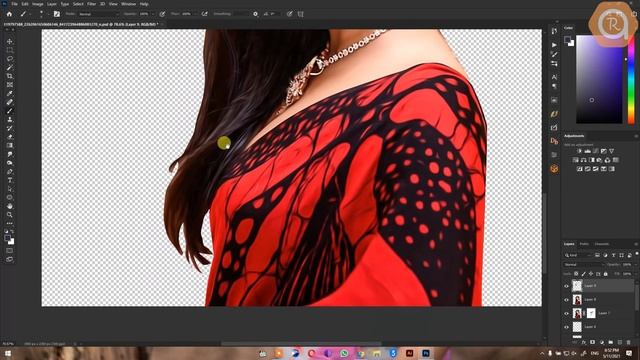Open the Layers panel menu
Screen dimensions: 640x360
point(636,244)
